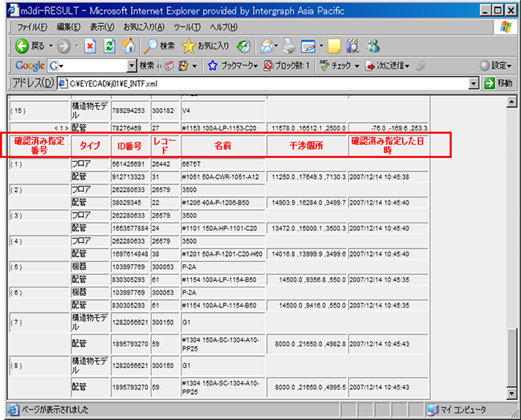Click the vertical scrollbar down arrow
Image resolution: width=521 pixels, height=420 pixels.
click(x=511, y=392)
